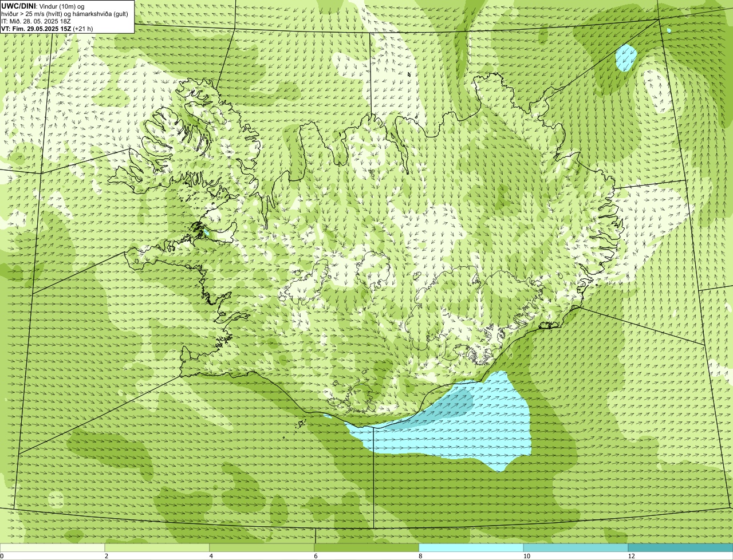This screenshot has height=560, width=733.
Task: Click the "6" label on the color scale
Action: tap(316, 557)
